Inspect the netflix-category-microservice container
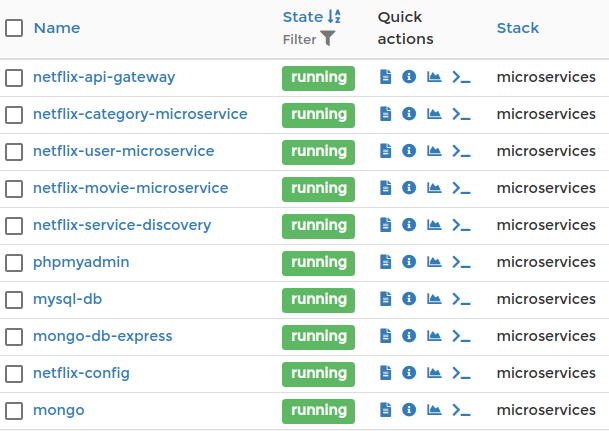609x431 pixels. tap(409, 114)
